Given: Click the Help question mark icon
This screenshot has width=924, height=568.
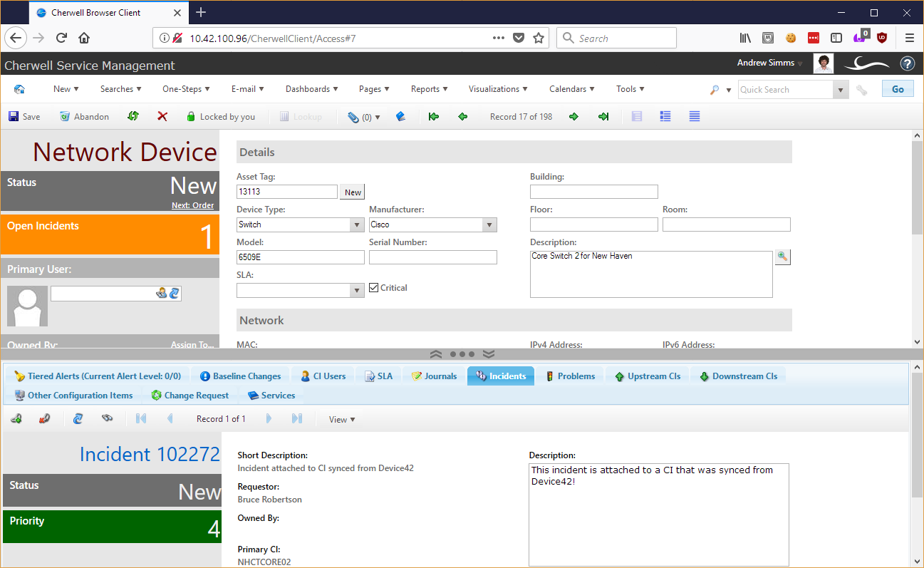Looking at the screenshot, I should 907,63.
